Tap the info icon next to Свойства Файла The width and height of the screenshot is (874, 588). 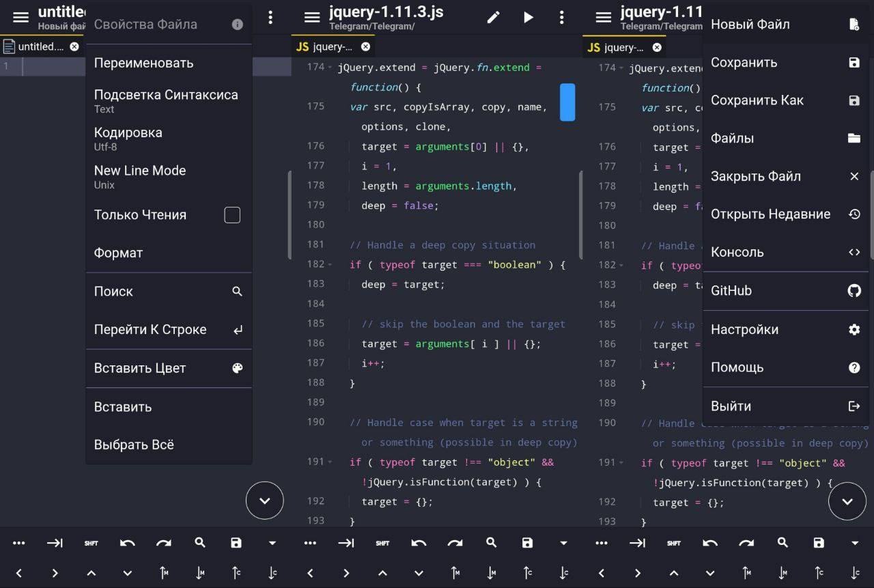coord(238,25)
